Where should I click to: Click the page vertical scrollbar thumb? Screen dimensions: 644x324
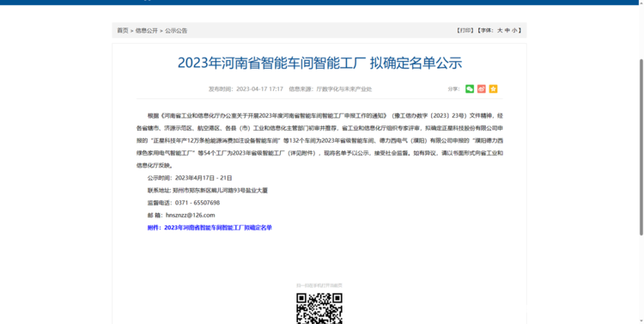[641, 147]
